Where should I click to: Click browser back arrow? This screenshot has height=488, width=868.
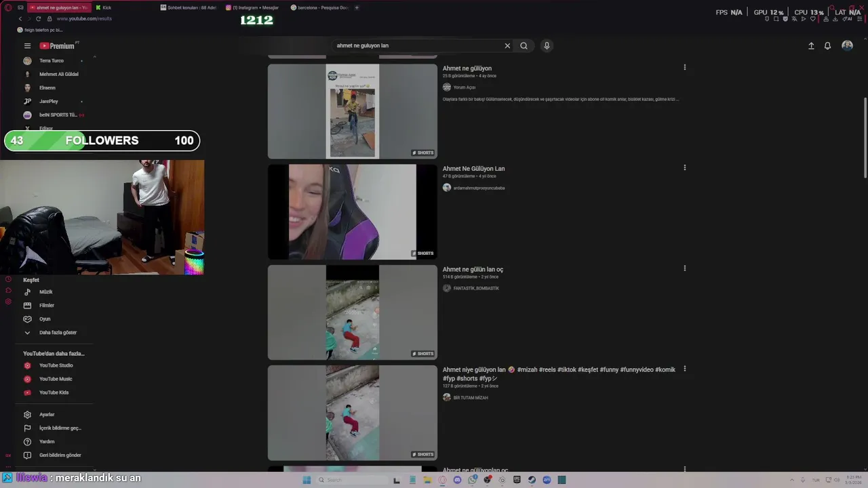point(20,19)
